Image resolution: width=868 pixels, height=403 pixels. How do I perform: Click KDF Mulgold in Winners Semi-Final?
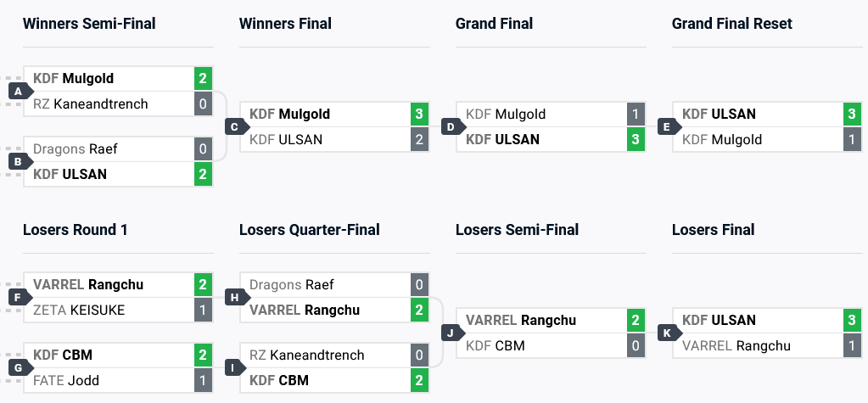tap(74, 78)
